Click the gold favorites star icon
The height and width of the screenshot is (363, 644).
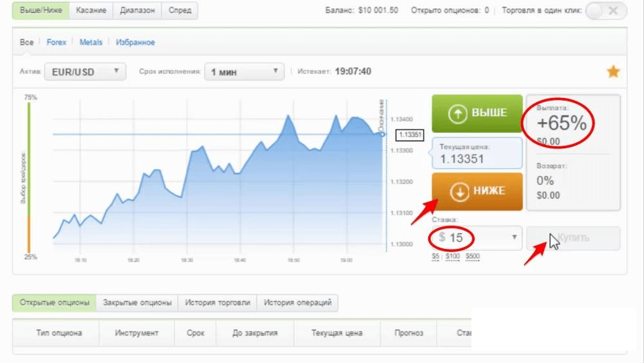[613, 72]
